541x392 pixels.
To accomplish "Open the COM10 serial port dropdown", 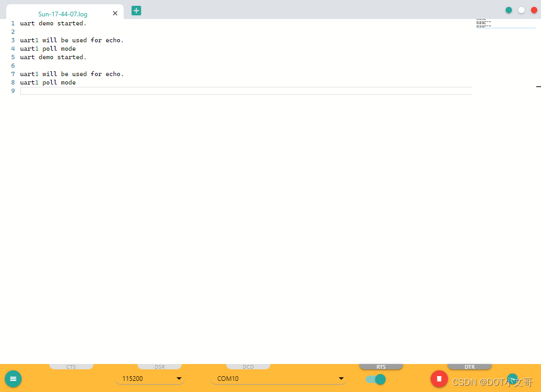I will pos(278,379).
